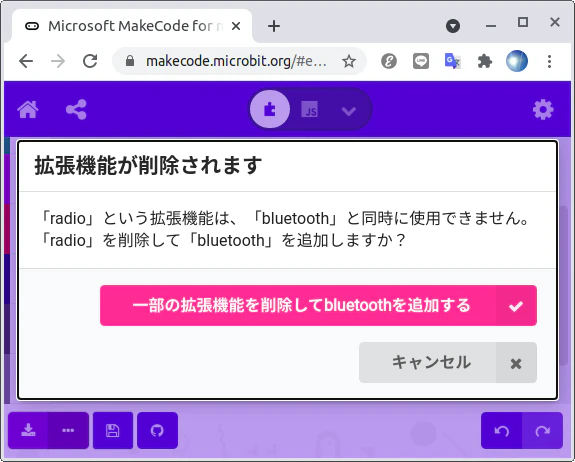The image size is (575, 462).
Task: Switch to JavaScript editor view
Action: [x=310, y=109]
